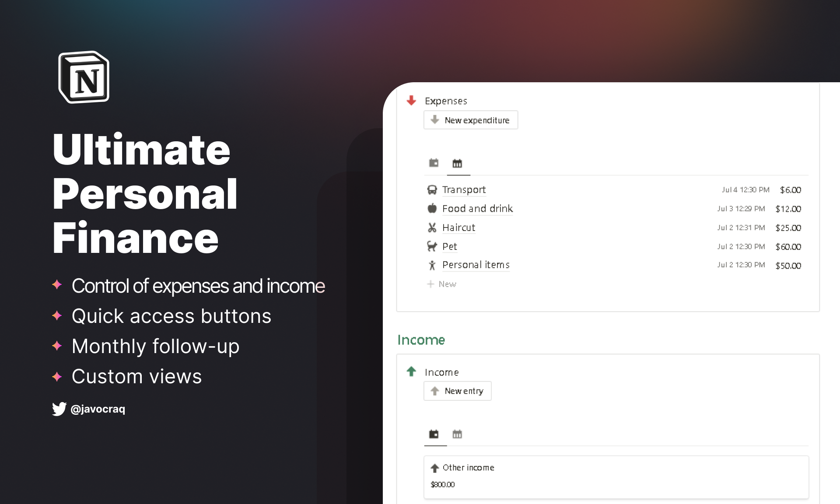
Task: Click the New expenditure button
Action: [x=471, y=119]
